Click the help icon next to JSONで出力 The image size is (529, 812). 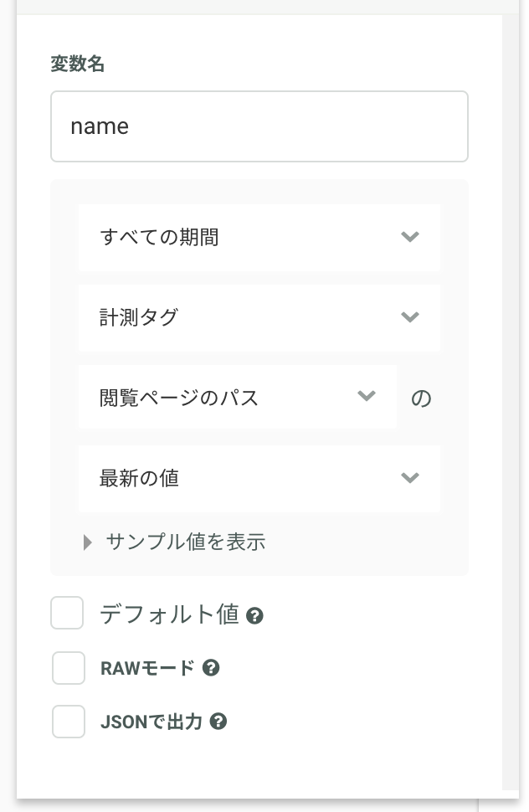click(x=218, y=722)
